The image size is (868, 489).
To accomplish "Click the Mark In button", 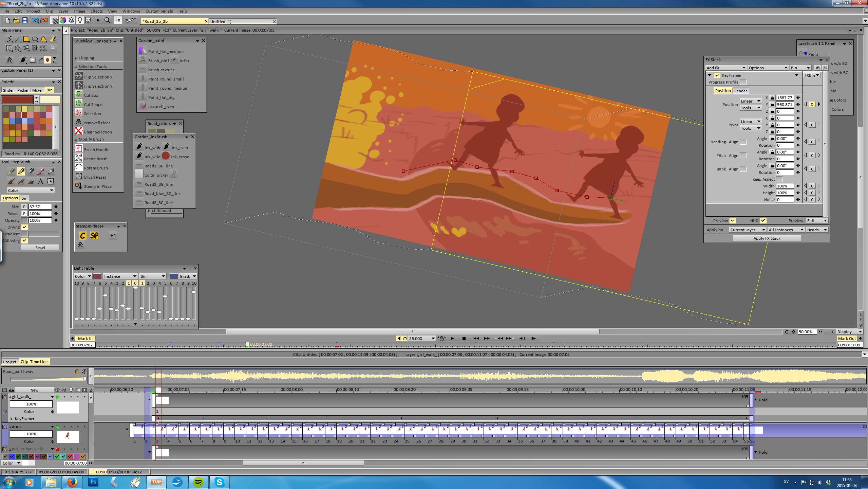I will [85, 339].
